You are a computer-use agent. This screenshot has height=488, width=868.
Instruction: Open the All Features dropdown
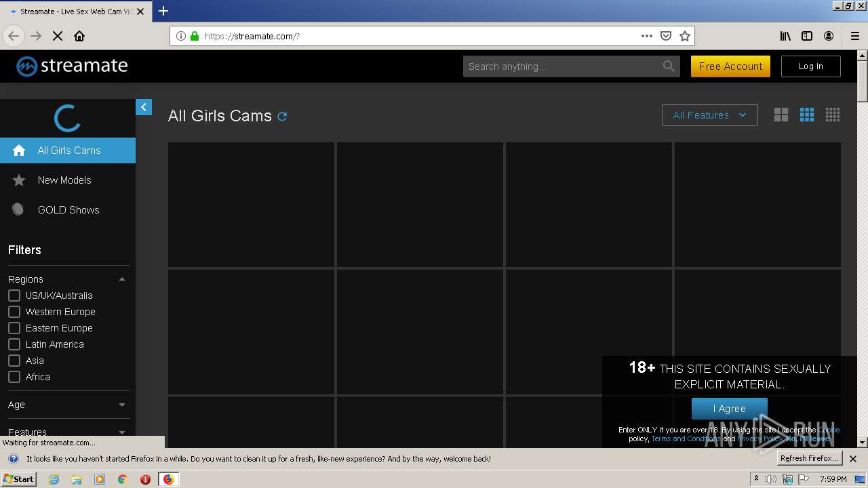click(x=710, y=115)
